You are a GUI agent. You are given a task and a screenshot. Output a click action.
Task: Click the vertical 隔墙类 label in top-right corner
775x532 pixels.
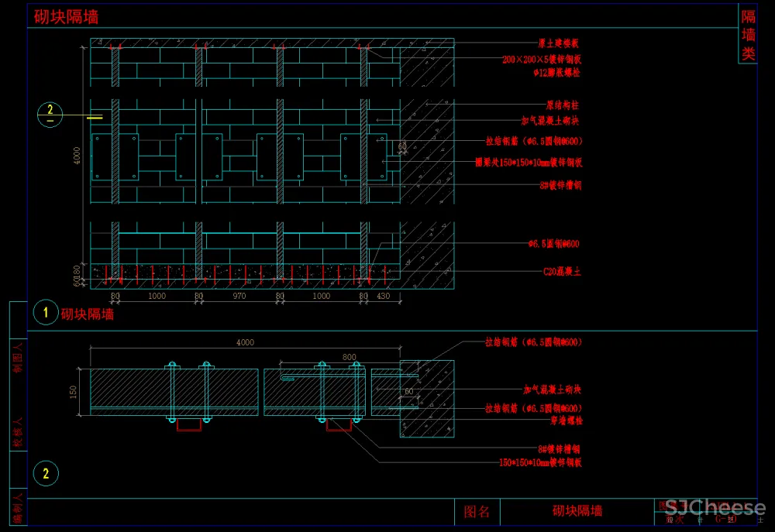748,36
